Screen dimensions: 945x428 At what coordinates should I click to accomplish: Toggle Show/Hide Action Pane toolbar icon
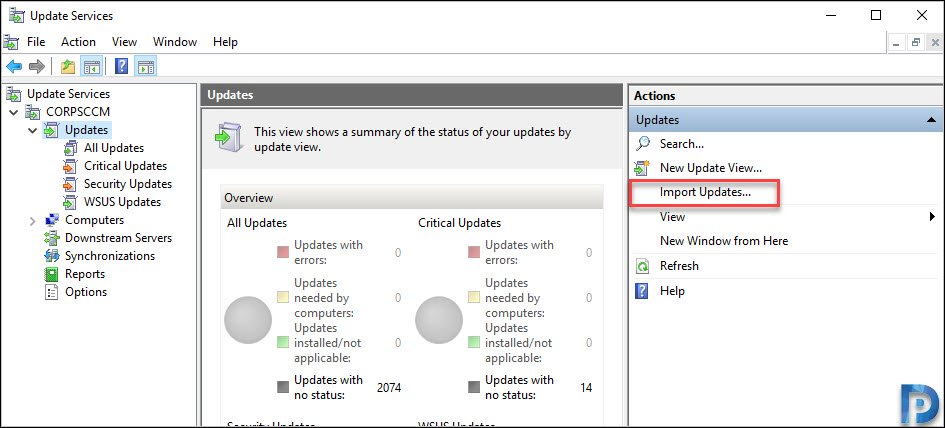coord(145,66)
